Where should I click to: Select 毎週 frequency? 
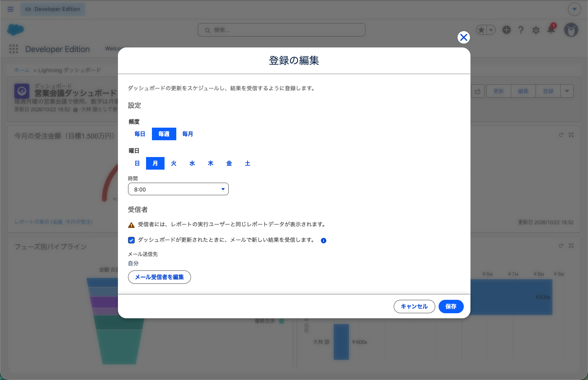[x=164, y=134]
